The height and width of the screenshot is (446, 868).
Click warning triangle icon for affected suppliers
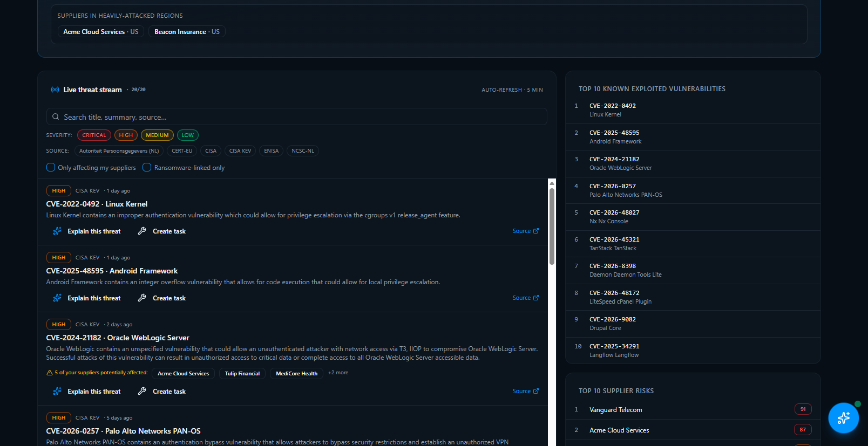(50, 373)
